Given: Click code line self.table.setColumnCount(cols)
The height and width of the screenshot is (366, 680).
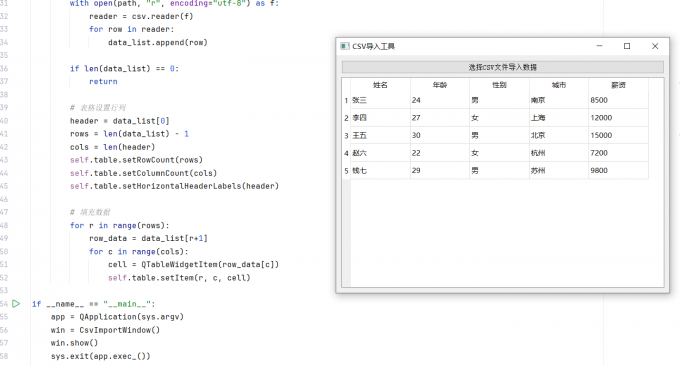Looking at the screenshot, I should 144,173.
